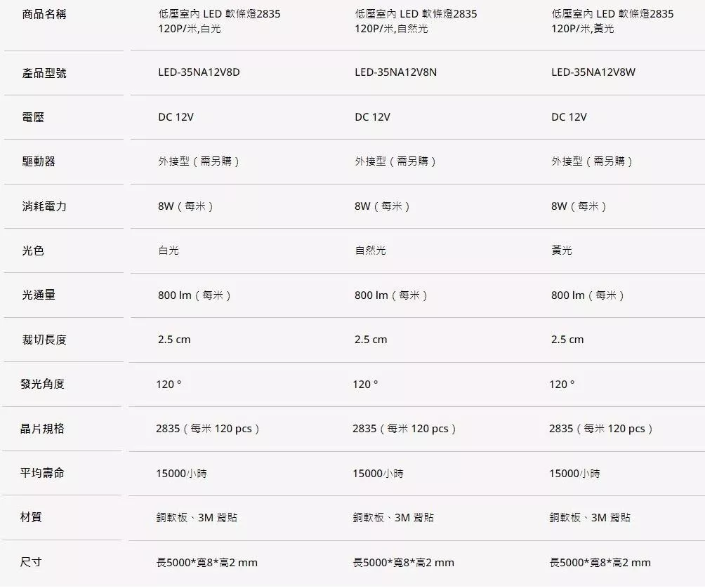705x588 pixels.
Task: Click the 發光角度 row label
Action: (x=42, y=384)
